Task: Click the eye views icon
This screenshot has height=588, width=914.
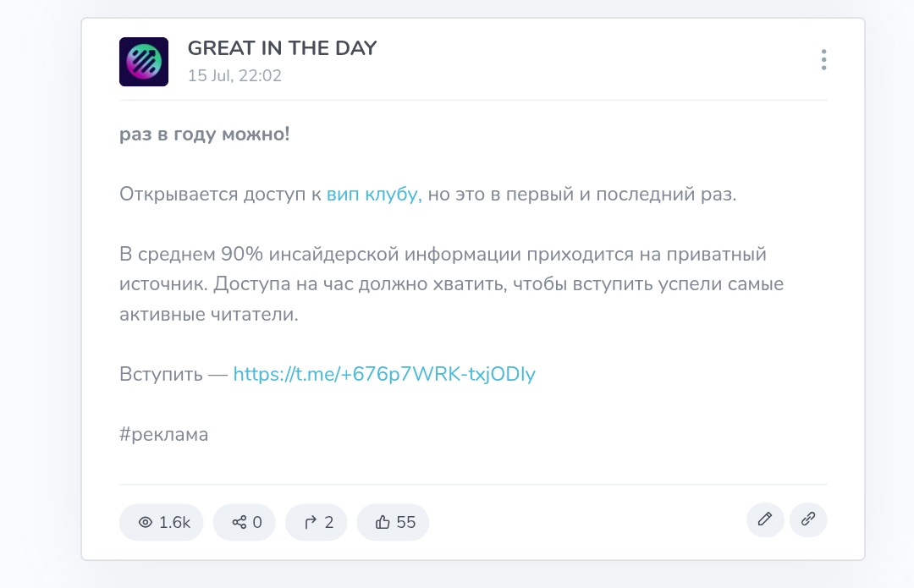Action: 145,522
